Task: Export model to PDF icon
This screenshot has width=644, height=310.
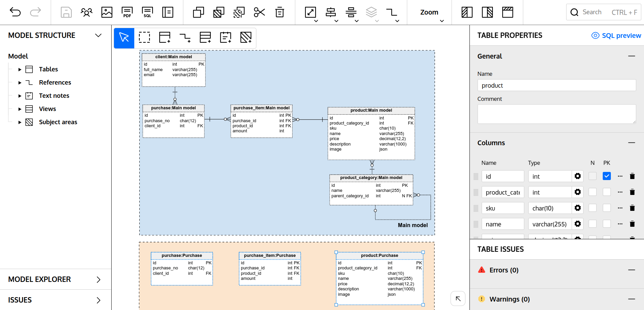Action: [x=127, y=12]
